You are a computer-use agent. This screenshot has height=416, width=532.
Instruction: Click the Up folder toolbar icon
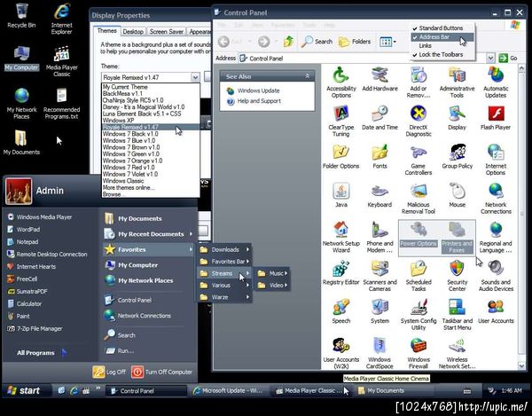[x=288, y=42]
